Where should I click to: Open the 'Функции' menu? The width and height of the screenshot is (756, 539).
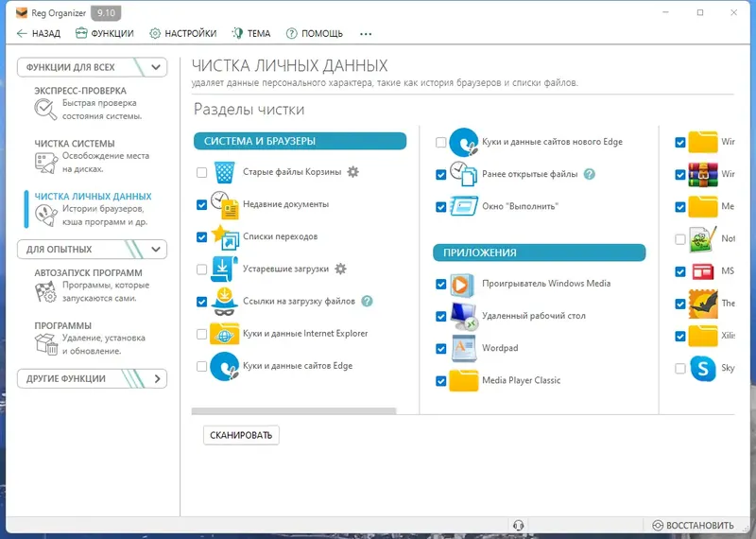(105, 33)
